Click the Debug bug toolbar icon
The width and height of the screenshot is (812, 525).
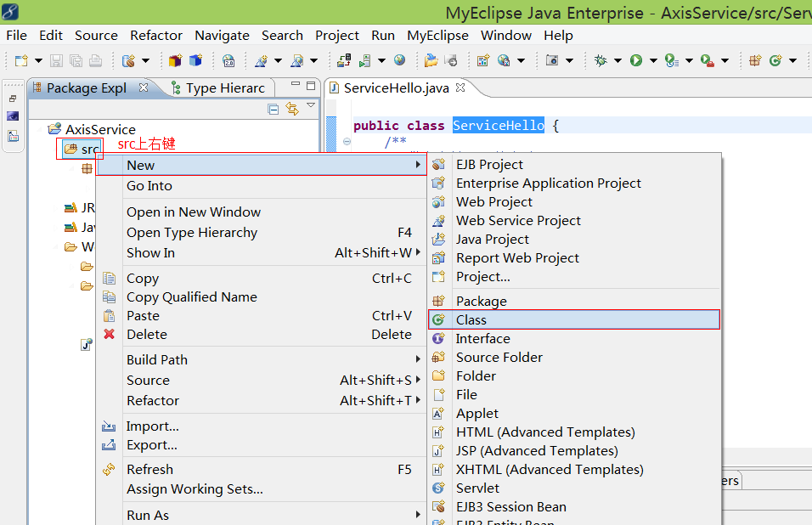[601, 60]
